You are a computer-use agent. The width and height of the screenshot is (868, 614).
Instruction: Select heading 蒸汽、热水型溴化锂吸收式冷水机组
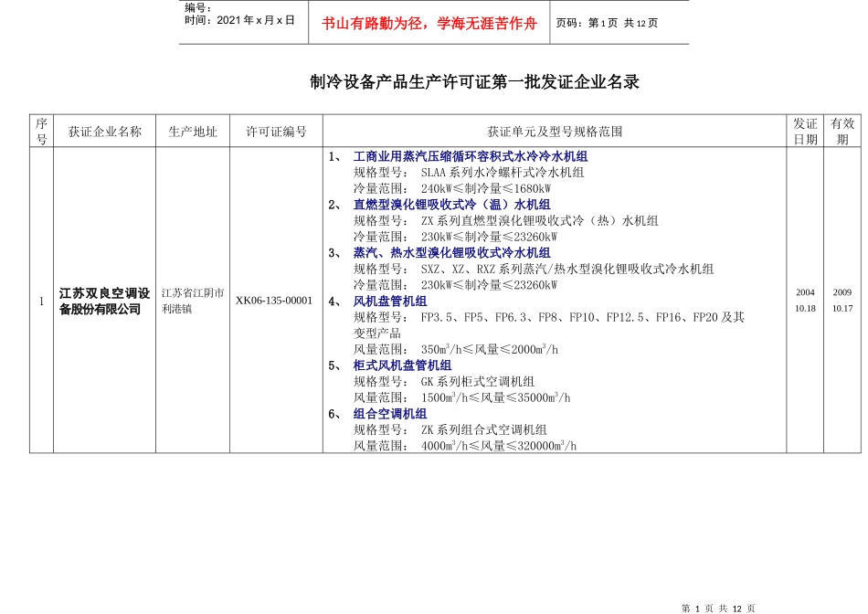pos(451,253)
